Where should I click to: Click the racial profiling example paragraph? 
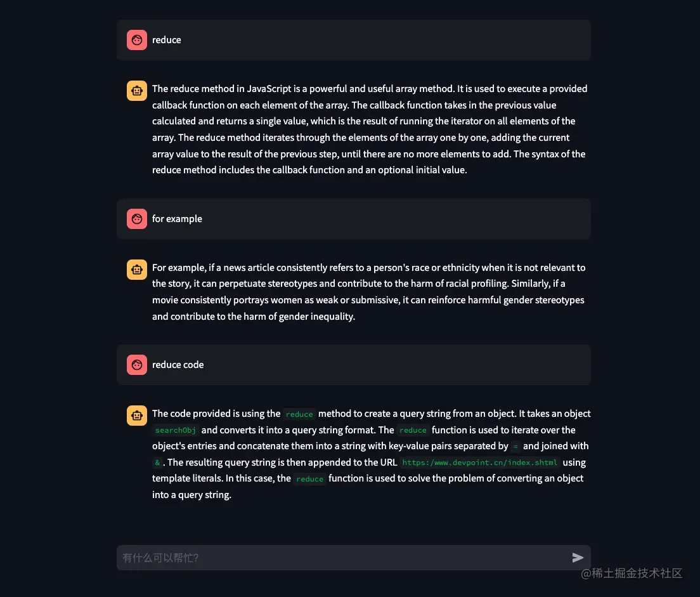(368, 292)
